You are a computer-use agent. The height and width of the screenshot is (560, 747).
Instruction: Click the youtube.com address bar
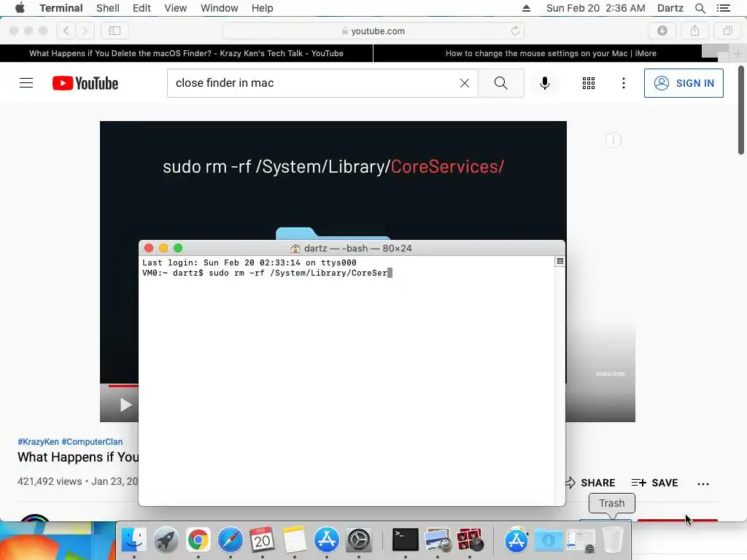(x=373, y=31)
